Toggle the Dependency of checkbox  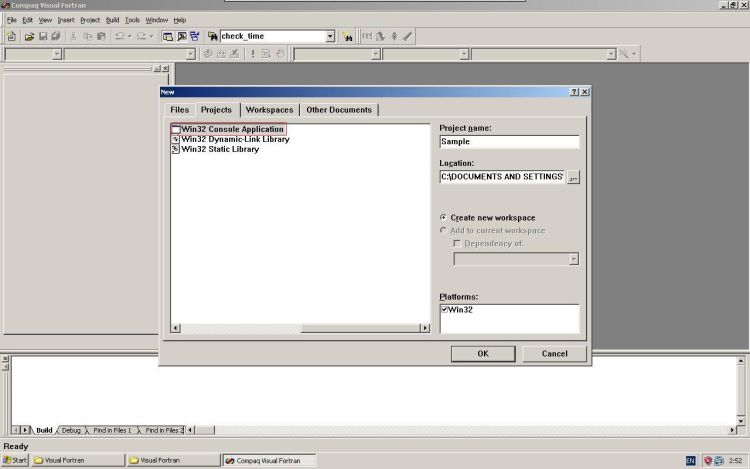click(457, 243)
